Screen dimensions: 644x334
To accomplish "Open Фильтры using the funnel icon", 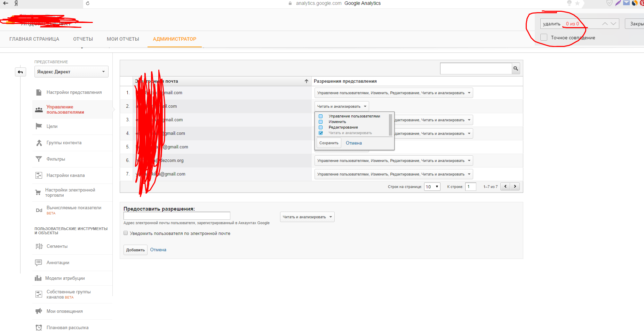I will pyautogui.click(x=39, y=159).
